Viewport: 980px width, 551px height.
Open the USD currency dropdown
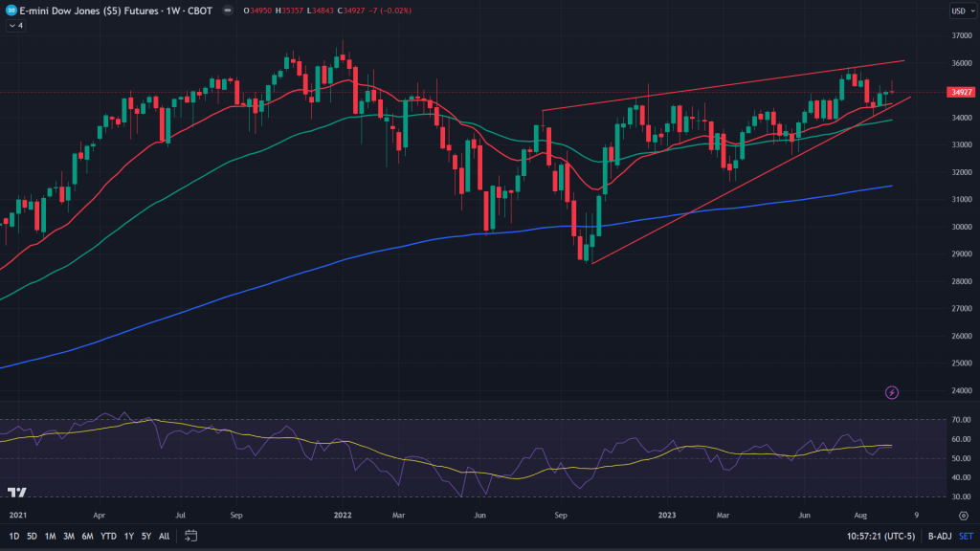pos(960,11)
